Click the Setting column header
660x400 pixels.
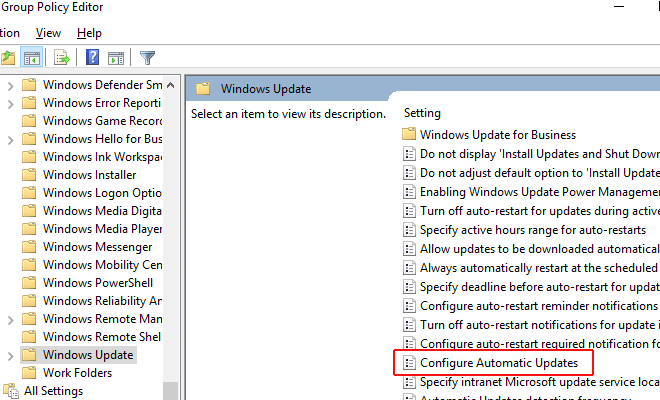point(422,113)
